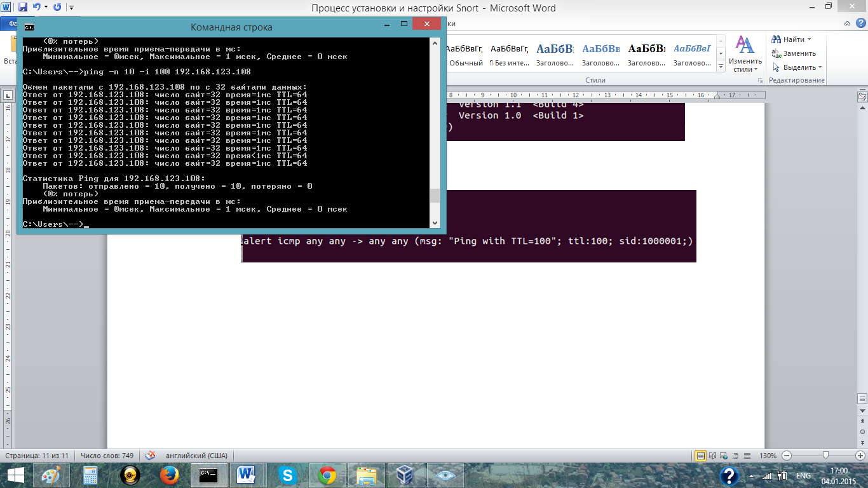868x488 pixels.
Task: Redo action in Word quick access toolbar
Action: coord(57,8)
